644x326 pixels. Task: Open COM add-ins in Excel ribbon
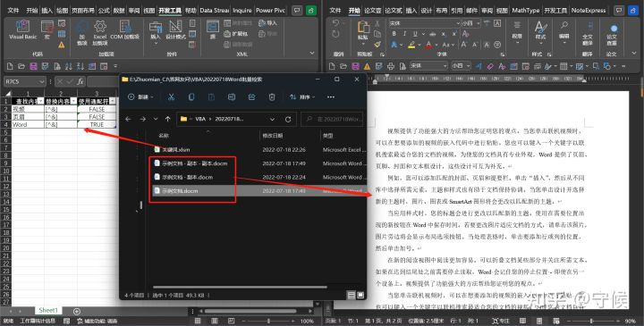tap(125, 30)
